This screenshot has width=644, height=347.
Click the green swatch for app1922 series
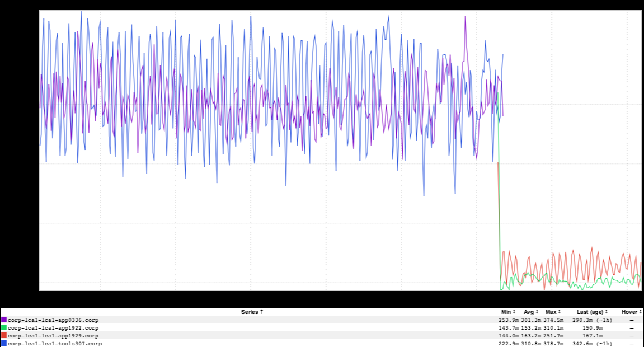(4, 327)
